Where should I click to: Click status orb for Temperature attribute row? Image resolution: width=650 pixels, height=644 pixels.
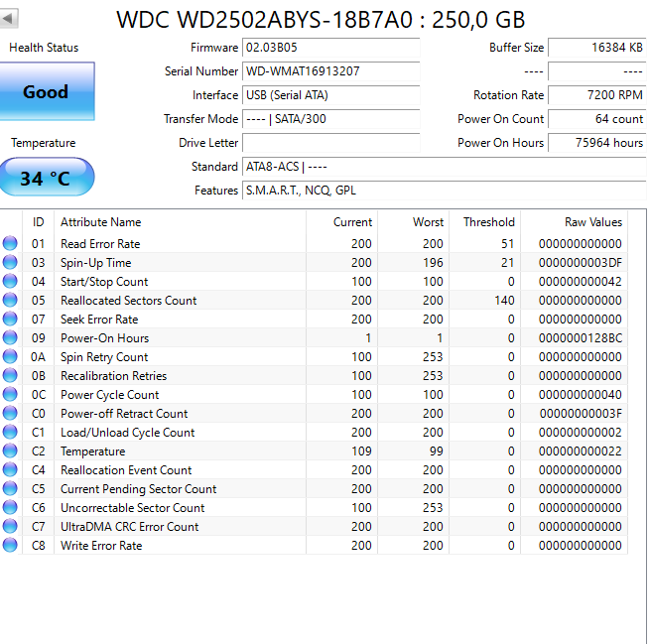click(10, 451)
